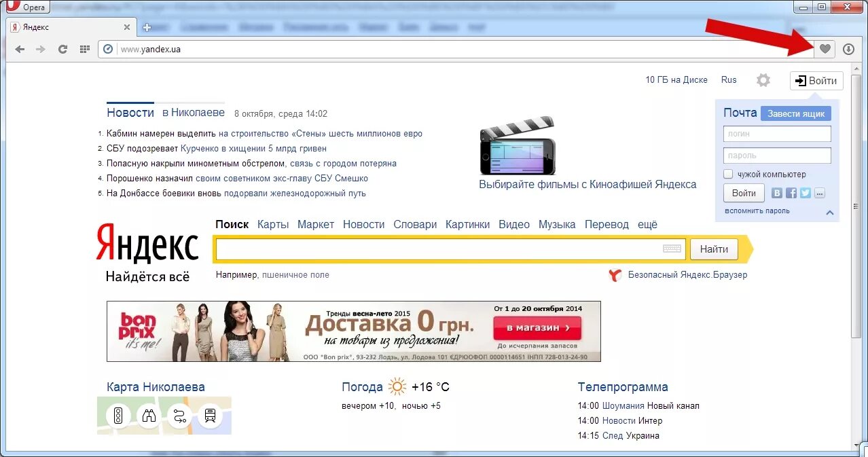The width and height of the screenshot is (868, 457).
Task: Click the binoculars panoramas map icon
Action: point(148,416)
